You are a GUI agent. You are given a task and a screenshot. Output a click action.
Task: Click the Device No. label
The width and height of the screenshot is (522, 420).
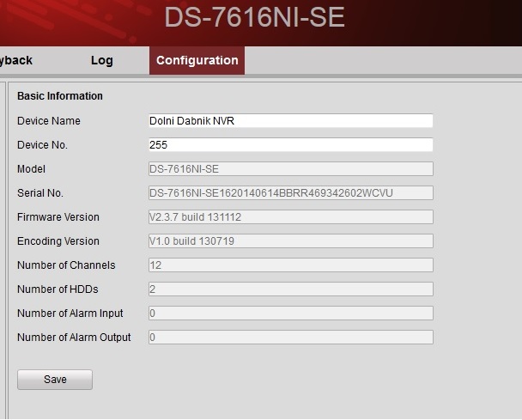[42, 145]
